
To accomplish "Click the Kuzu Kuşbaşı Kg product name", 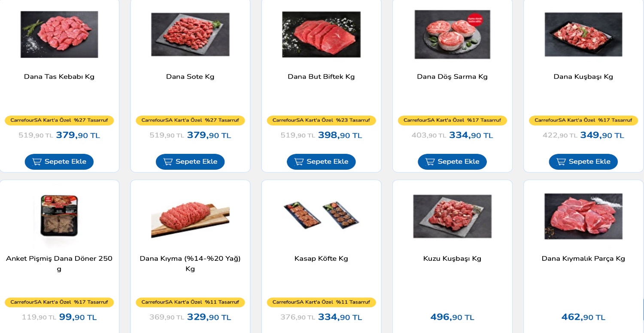I will [452, 259].
